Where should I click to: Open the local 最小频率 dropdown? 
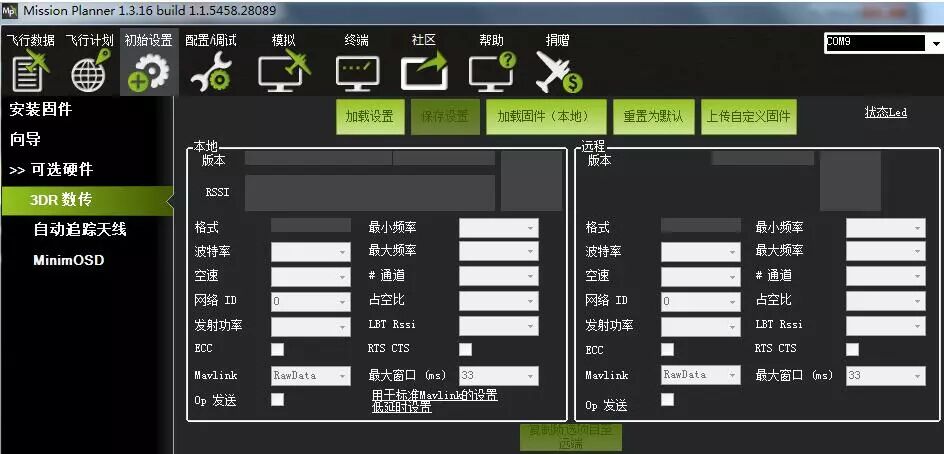[498, 228]
